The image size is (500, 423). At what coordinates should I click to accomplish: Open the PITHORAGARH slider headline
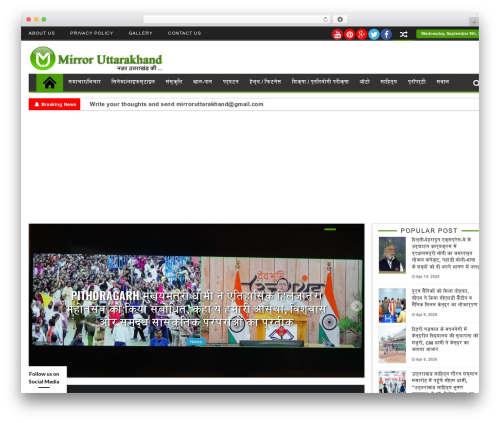pyautogui.click(x=197, y=309)
